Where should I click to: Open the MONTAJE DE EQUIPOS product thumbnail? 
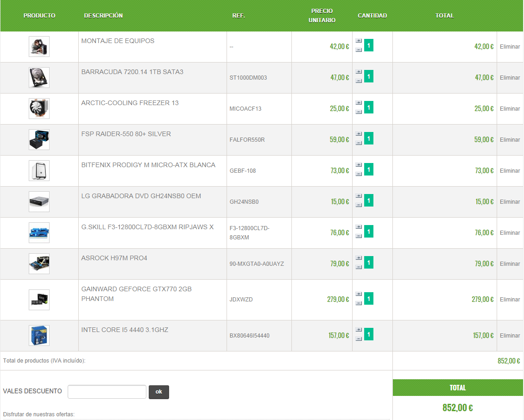[39, 46]
